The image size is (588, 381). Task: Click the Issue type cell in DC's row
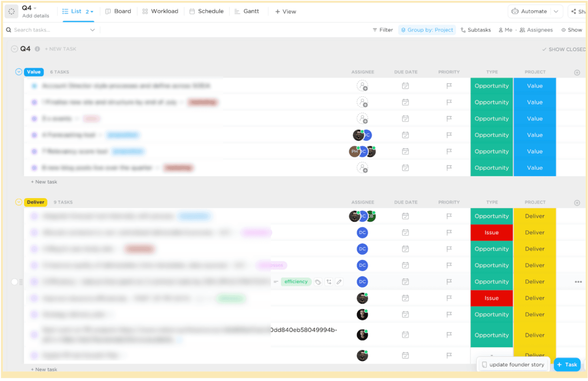[492, 233]
